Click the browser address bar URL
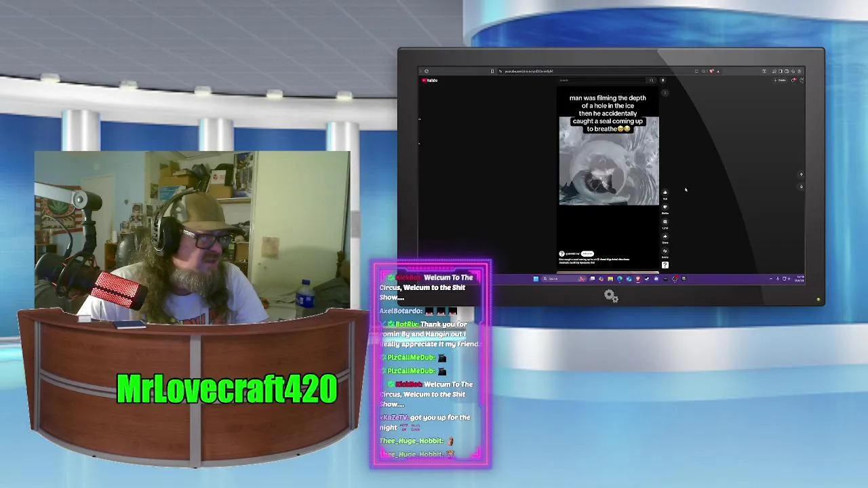Screen dimensions: 868x488 pos(529,71)
